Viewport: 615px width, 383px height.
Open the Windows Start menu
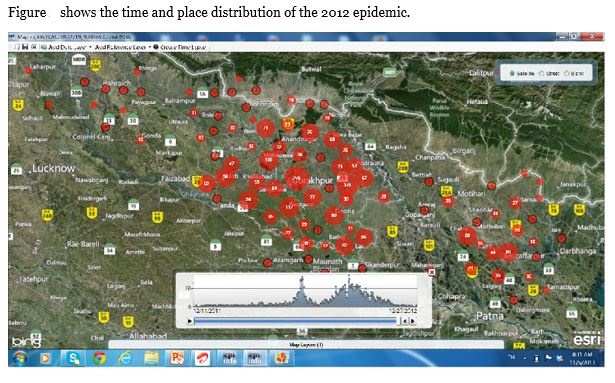point(19,358)
